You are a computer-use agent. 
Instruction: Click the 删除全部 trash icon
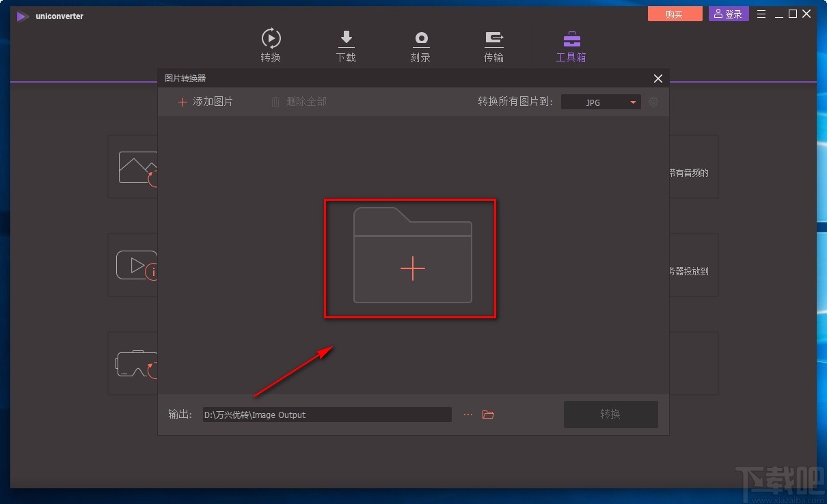[x=275, y=101]
